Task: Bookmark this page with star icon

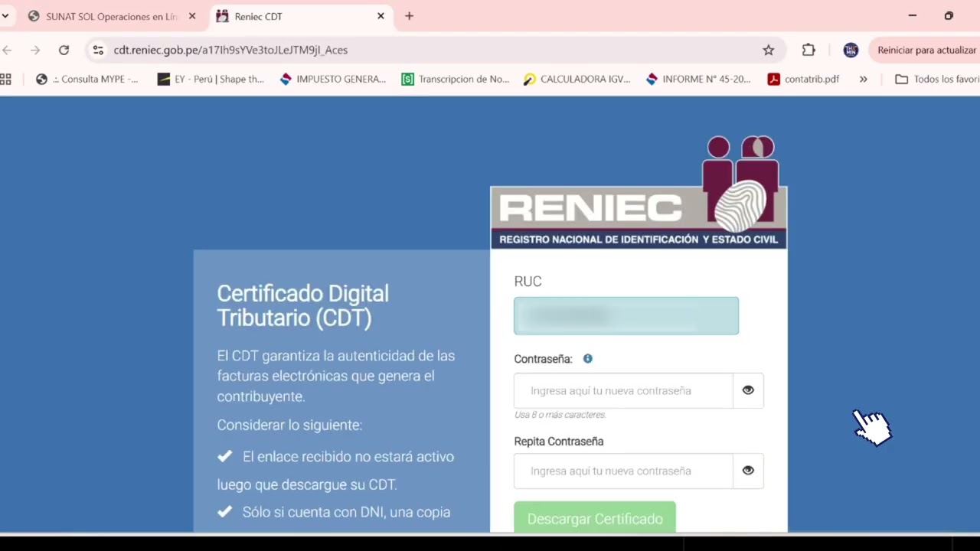Action: click(x=768, y=50)
